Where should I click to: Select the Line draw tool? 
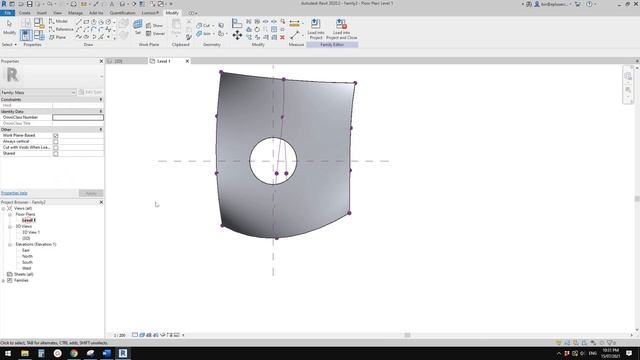tap(79, 22)
